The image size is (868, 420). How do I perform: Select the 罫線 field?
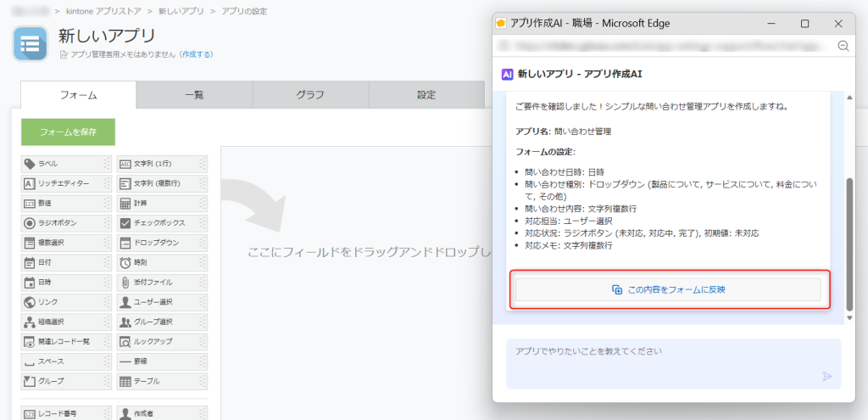[162, 361]
